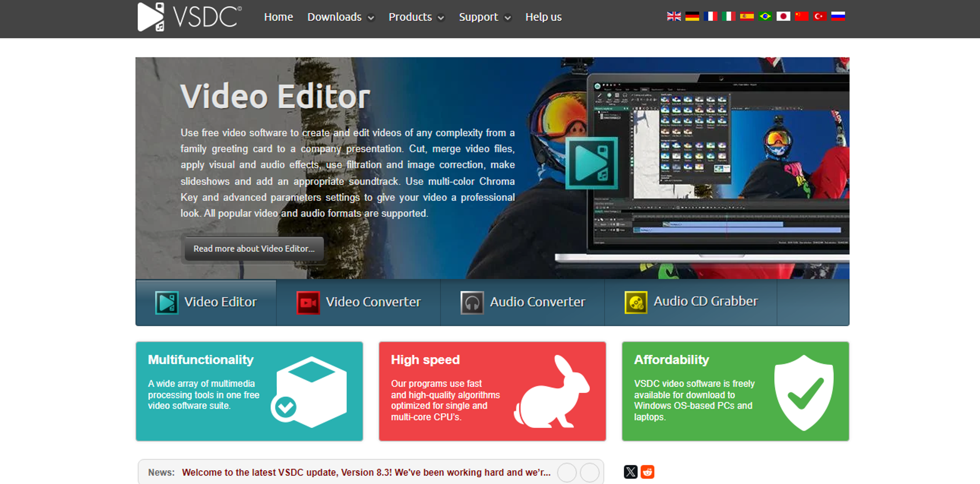The image size is (980, 484).
Task: Open the VSDC Version 8.3 news link
Action: pos(366,472)
